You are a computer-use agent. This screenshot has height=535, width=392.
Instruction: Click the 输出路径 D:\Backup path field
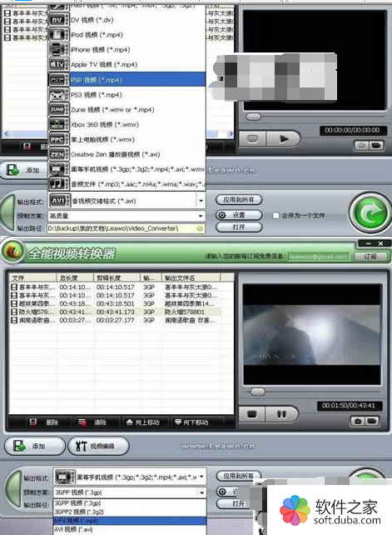click(x=127, y=228)
